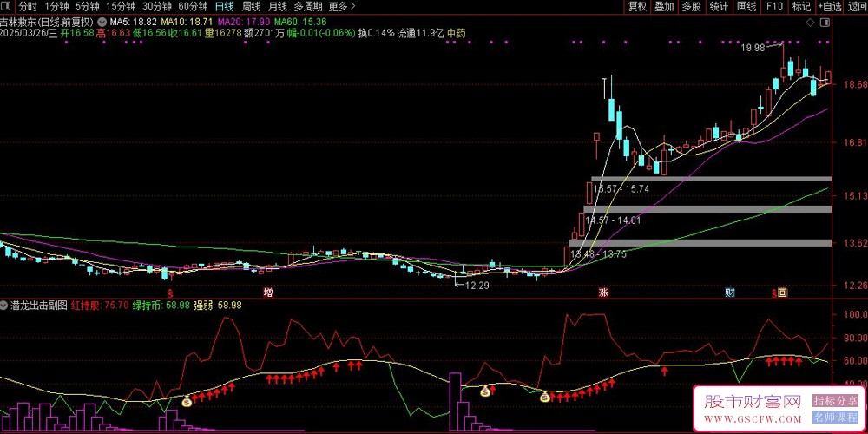Click the 19.98 high price label
868x434 pixels.
[753, 48]
